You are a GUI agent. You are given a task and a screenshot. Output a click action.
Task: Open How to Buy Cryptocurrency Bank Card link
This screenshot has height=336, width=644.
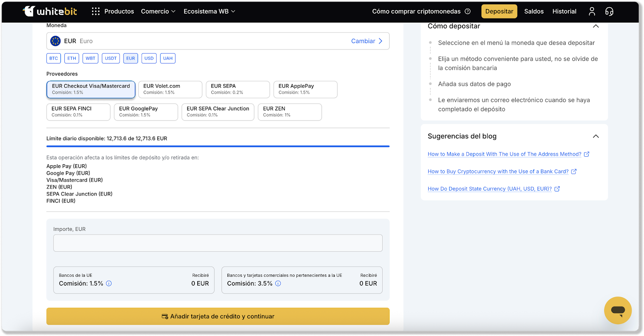tap(498, 172)
